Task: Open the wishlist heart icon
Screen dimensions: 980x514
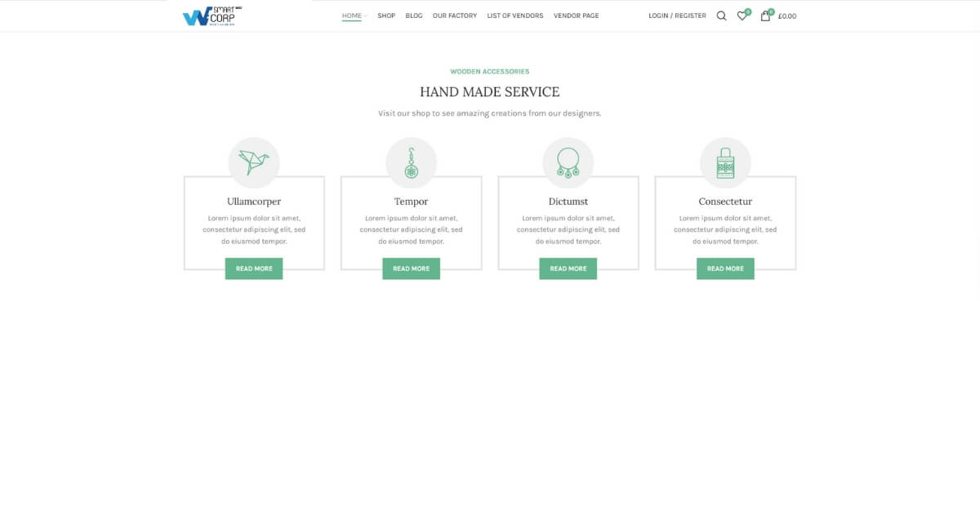Action: point(742,16)
